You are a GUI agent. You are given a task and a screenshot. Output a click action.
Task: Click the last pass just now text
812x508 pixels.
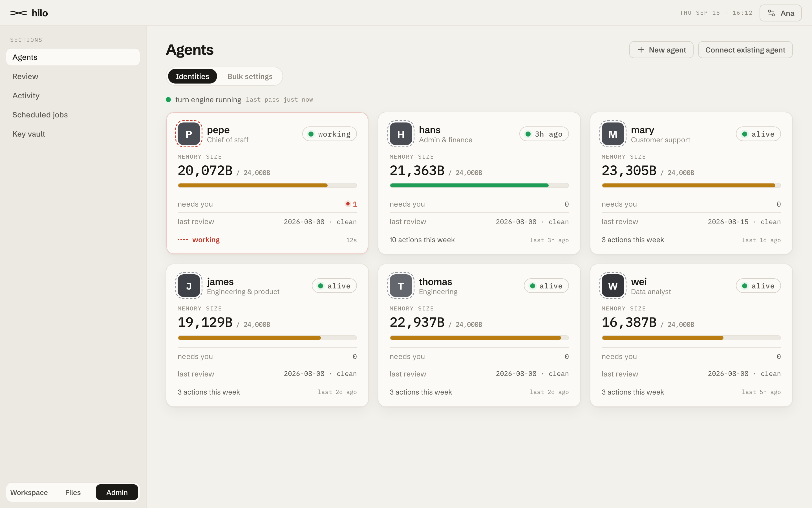279,99
